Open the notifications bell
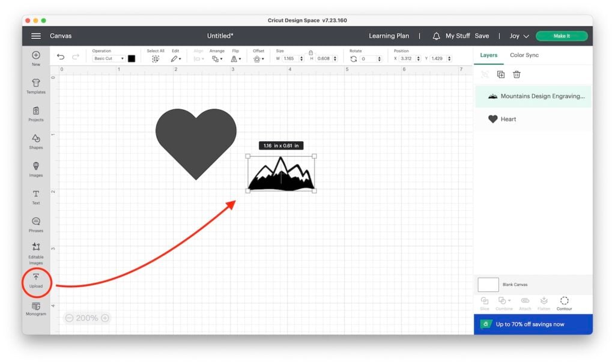Viewport: 615px width, 364px height. (436, 36)
